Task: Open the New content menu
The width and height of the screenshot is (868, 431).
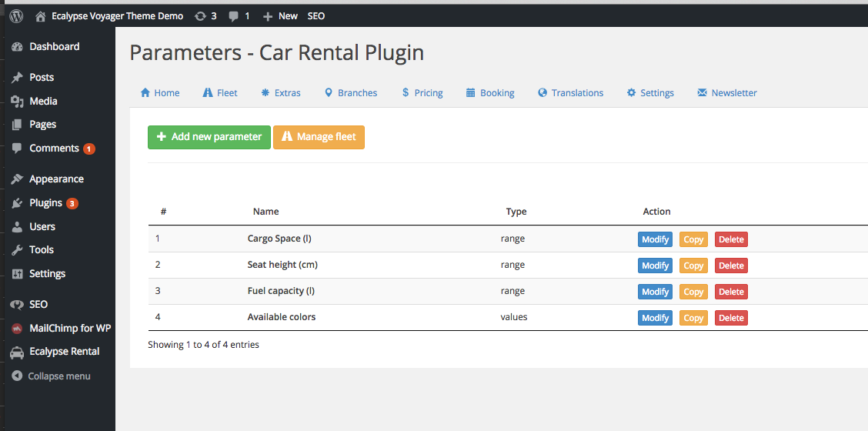Action: coord(280,17)
